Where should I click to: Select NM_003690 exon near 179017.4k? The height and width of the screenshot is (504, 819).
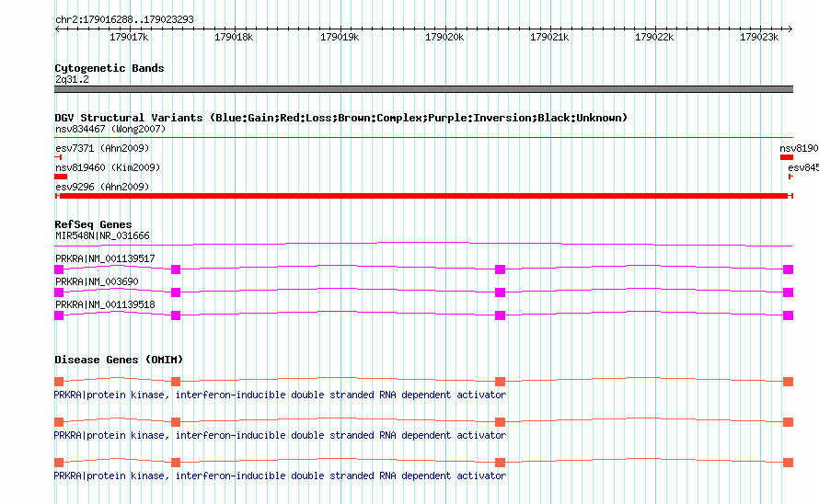(176, 292)
